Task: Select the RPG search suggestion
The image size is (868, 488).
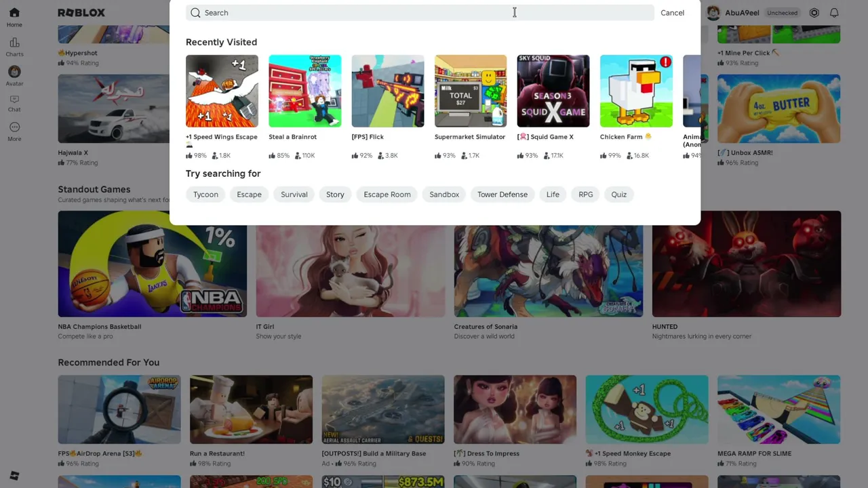Action: pos(586,195)
